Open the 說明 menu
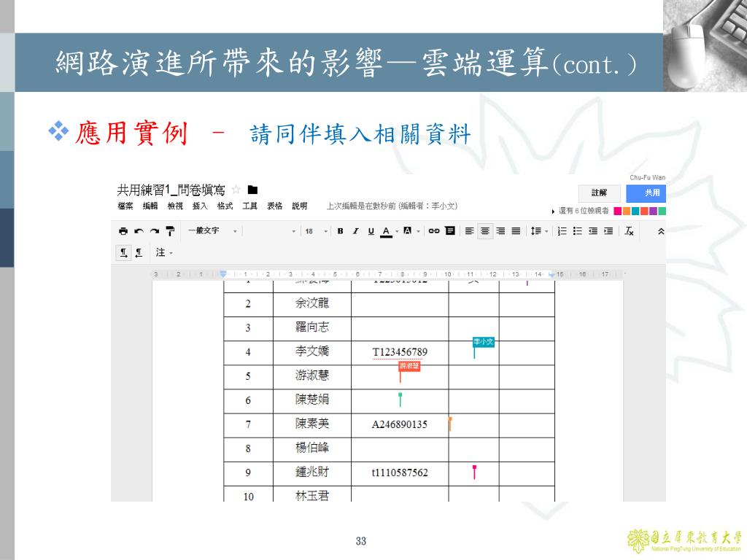 [x=300, y=206]
